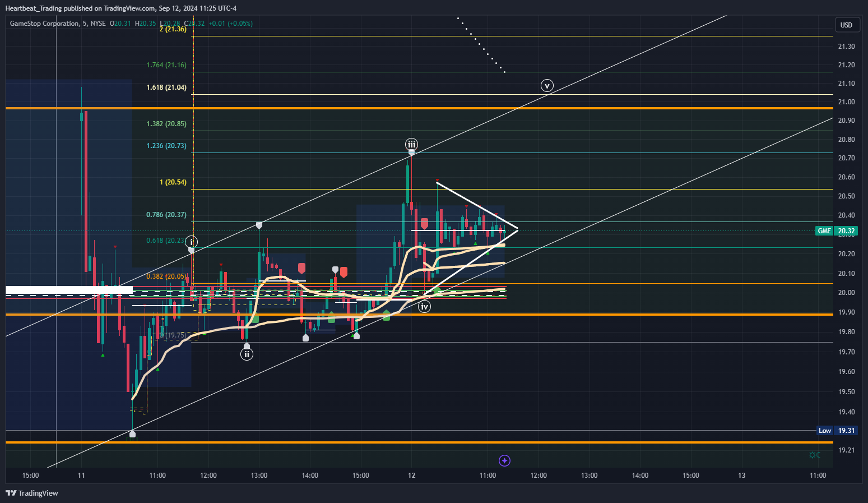Click the purple event icon above time axis
The width and height of the screenshot is (868, 503).
pos(504,461)
